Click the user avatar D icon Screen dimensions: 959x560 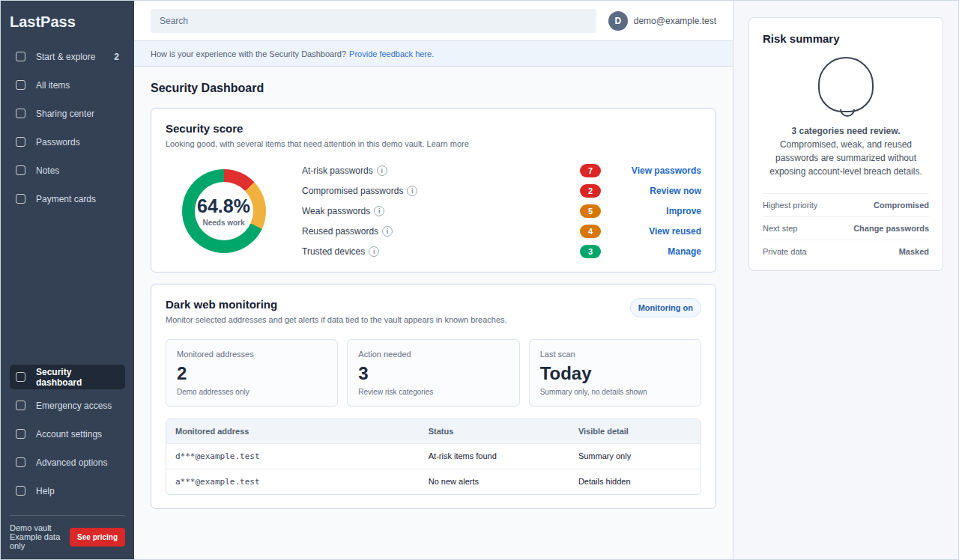tap(618, 21)
